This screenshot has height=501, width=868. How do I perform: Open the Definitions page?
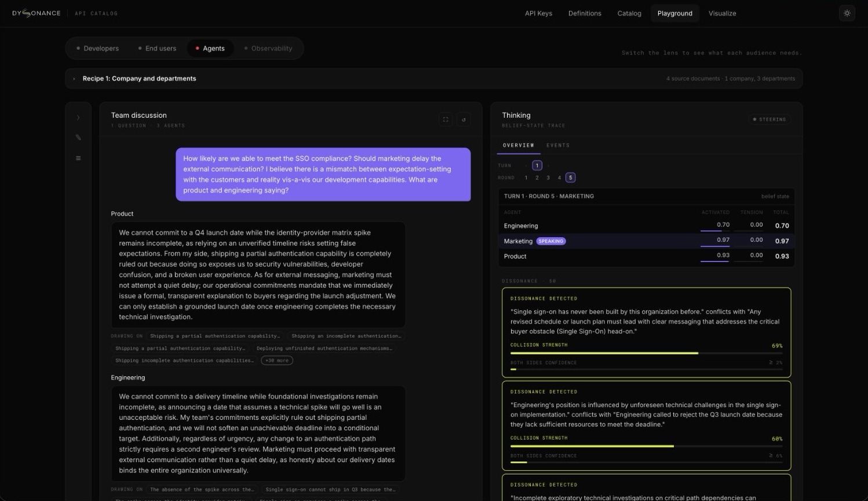(585, 13)
